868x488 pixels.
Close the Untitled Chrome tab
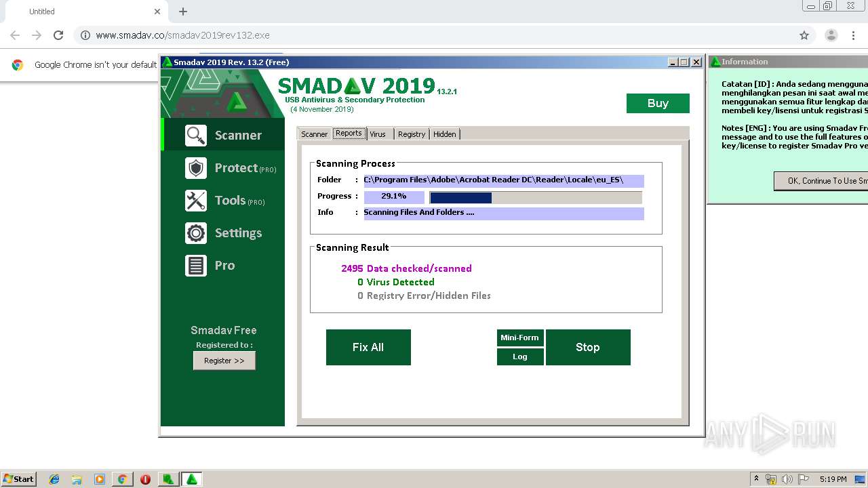click(157, 12)
